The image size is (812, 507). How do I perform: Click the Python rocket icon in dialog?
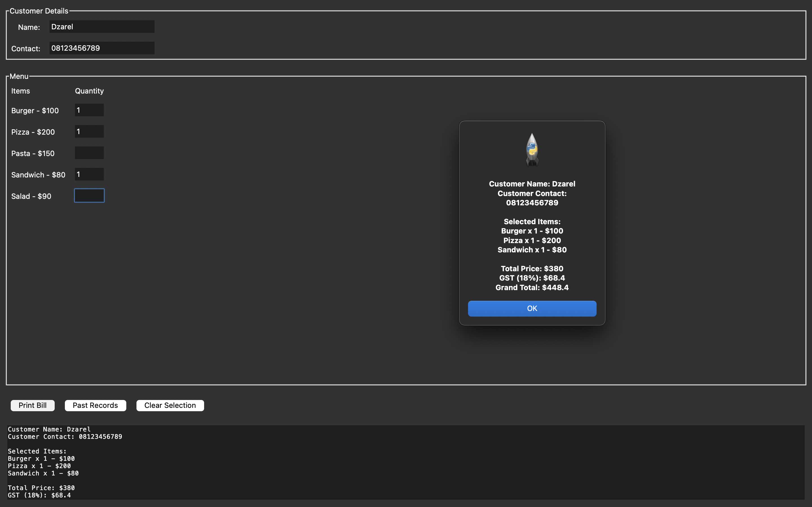click(532, 150)
